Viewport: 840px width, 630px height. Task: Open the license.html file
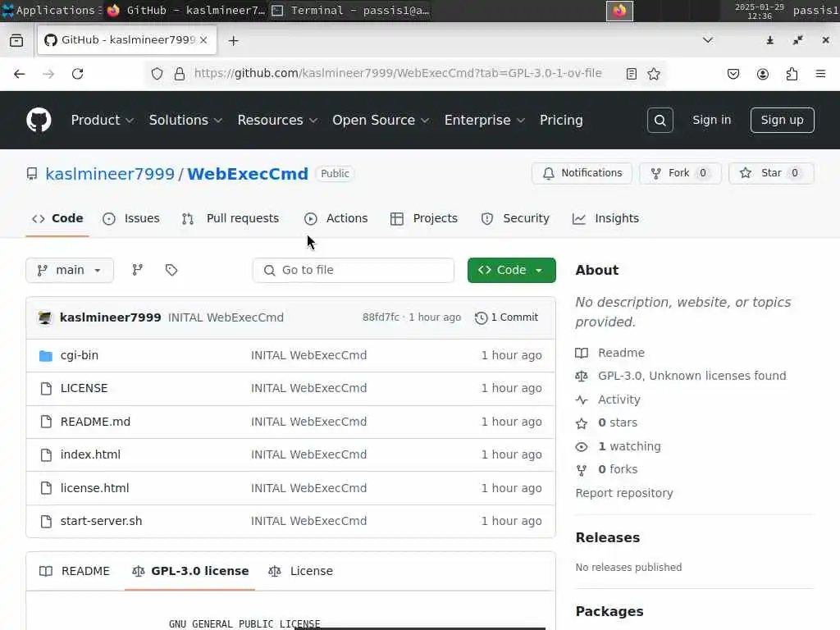pos(95,488)
